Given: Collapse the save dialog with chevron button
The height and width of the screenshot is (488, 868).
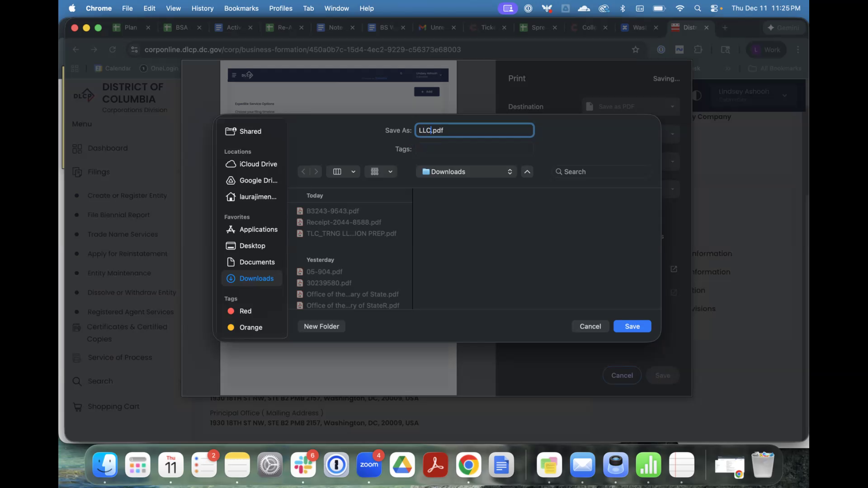Looking at the screenshot, I should coord(527,172).
